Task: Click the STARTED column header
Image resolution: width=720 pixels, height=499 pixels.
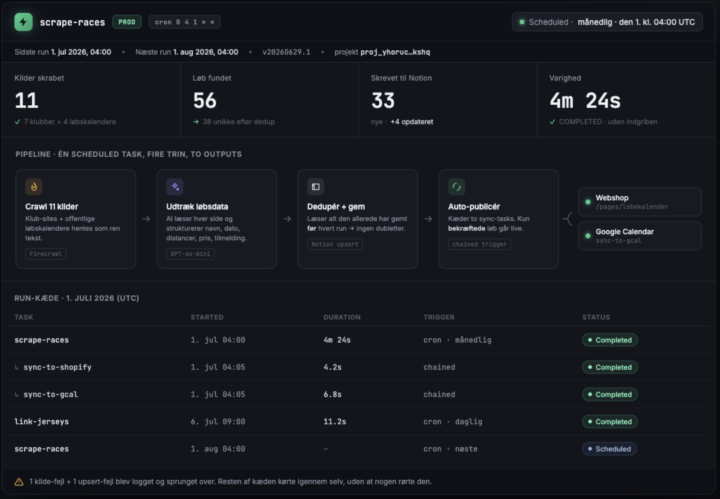Action: pyautogui.click(x=207, y=317)
